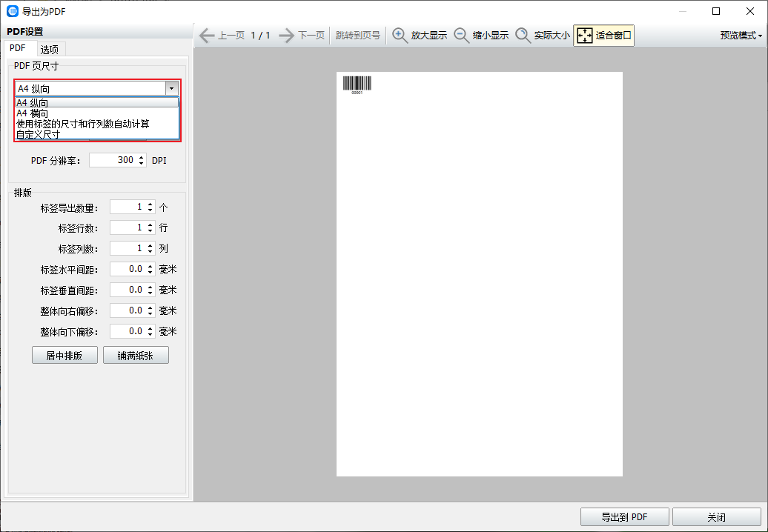Click the barcode label in page preview
768x532 pixels.
tap(357, 84)
